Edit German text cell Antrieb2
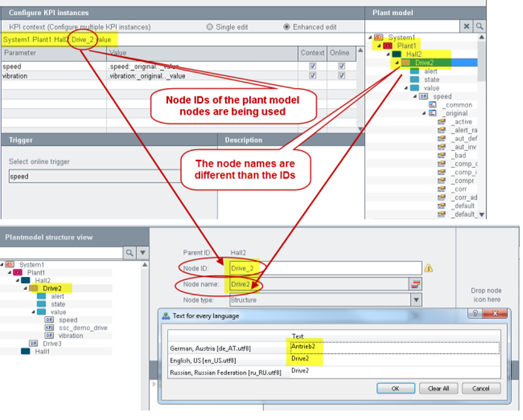Screen dimensions: 523x420 click(396, 347)
